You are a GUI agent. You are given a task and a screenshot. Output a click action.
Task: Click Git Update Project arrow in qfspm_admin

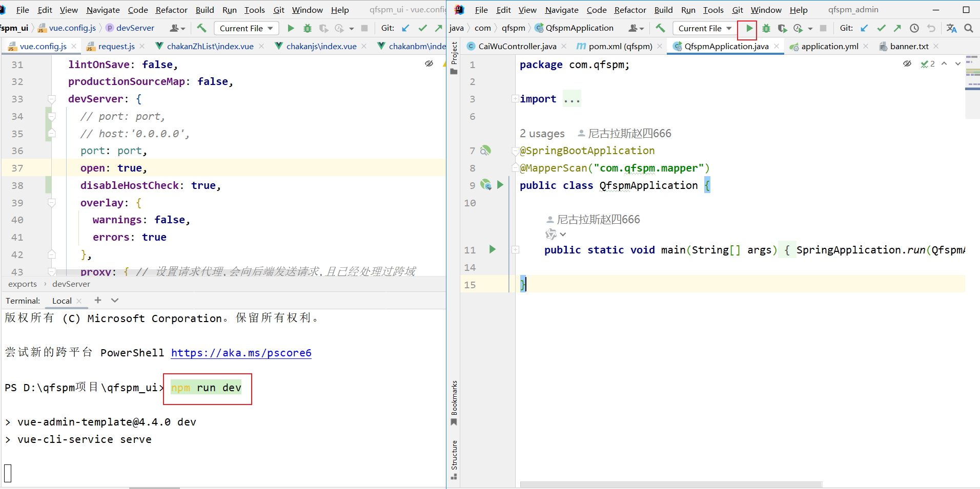(x=865, y=28)
